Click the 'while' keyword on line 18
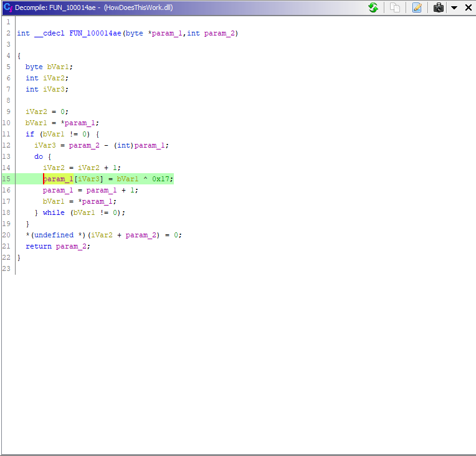The image size is (476, 456). 54,212
